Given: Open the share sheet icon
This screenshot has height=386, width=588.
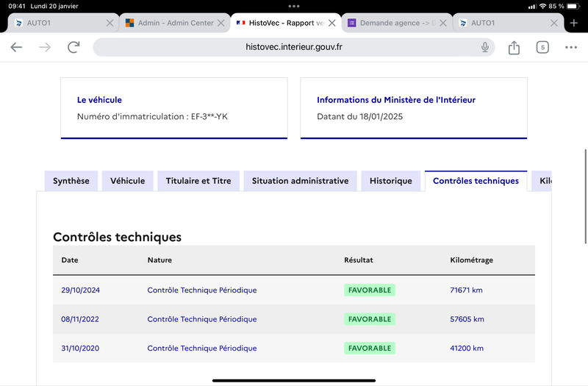Looking at the screenshot, I should (514, 47).
